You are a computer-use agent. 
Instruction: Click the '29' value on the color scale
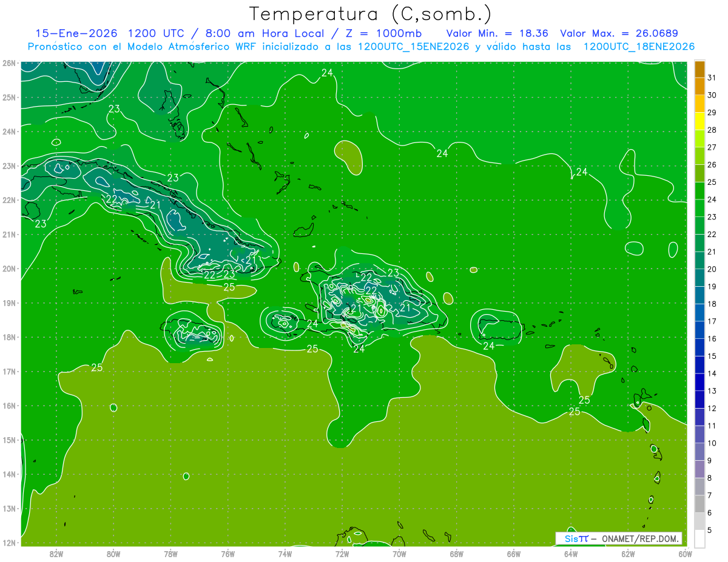(x=712, y=112)
